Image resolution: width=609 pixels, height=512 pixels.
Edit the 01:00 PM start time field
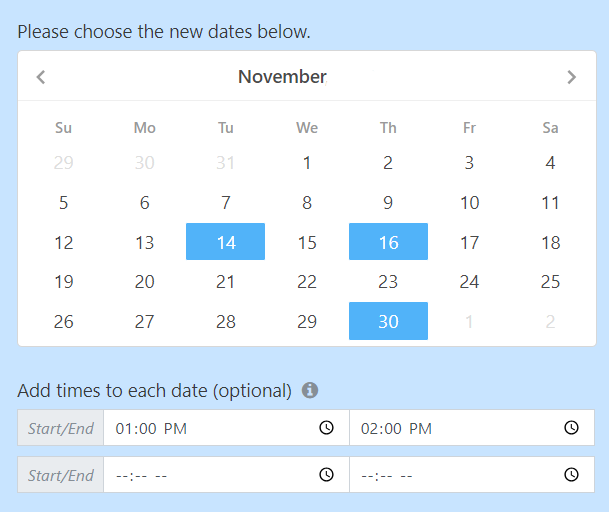[x=226, y=428]
